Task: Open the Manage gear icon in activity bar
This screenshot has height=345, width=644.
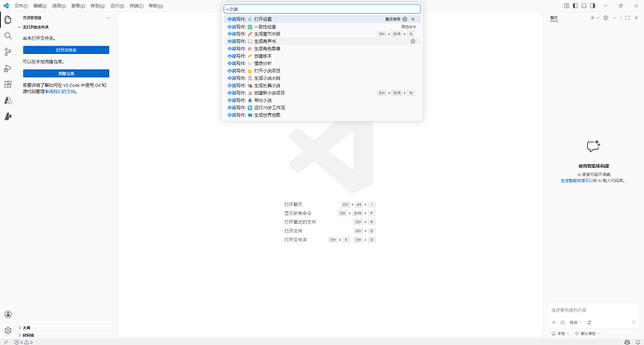Action: 7,331
